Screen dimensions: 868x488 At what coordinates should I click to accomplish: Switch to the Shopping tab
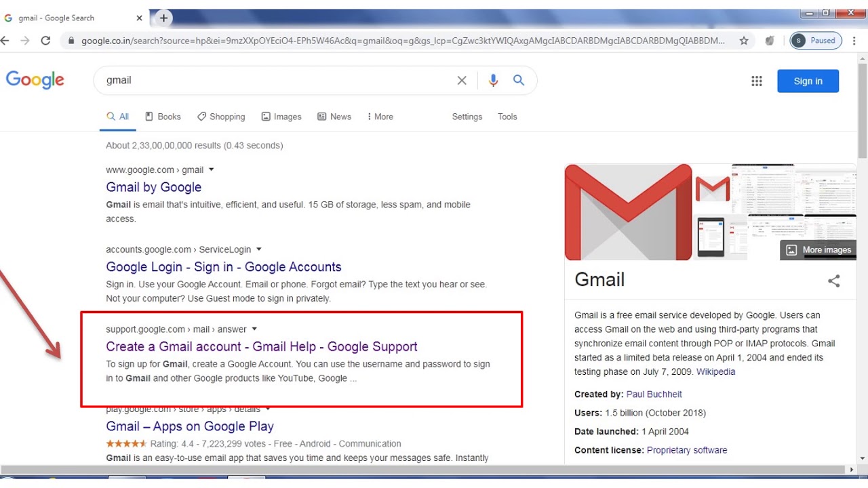(x=221, y=117)
